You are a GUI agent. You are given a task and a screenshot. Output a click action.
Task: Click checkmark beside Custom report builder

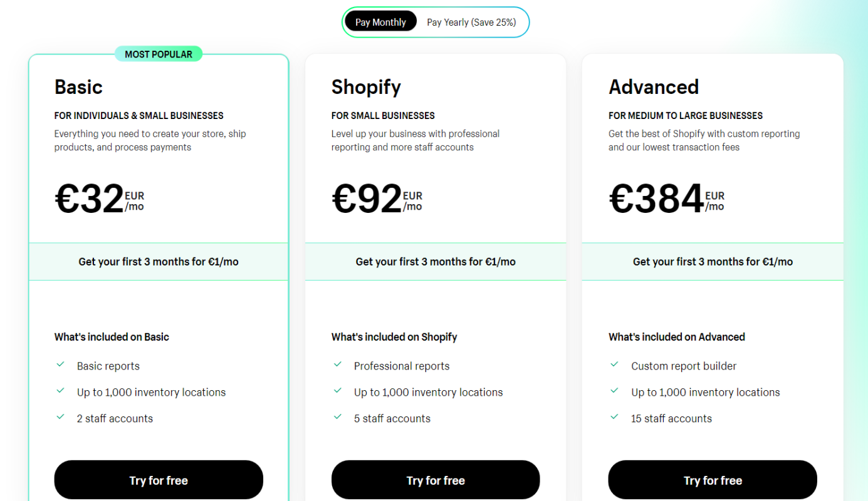[x=615, y=364]
